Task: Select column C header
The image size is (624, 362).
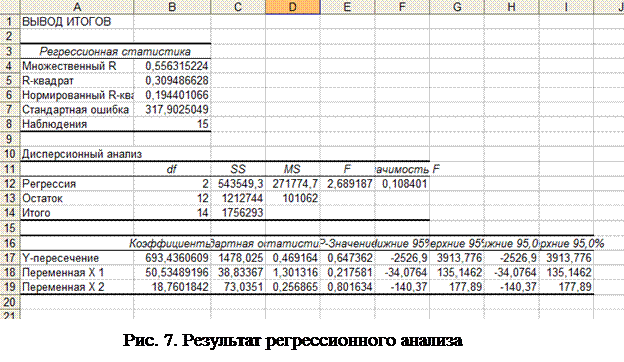Action: (238, 7)
